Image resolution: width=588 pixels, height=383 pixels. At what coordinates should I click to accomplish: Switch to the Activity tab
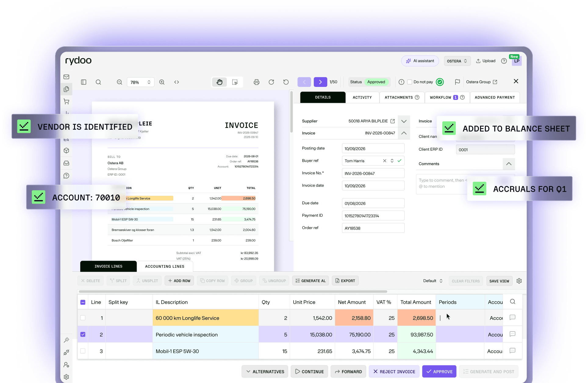(362, 97)
